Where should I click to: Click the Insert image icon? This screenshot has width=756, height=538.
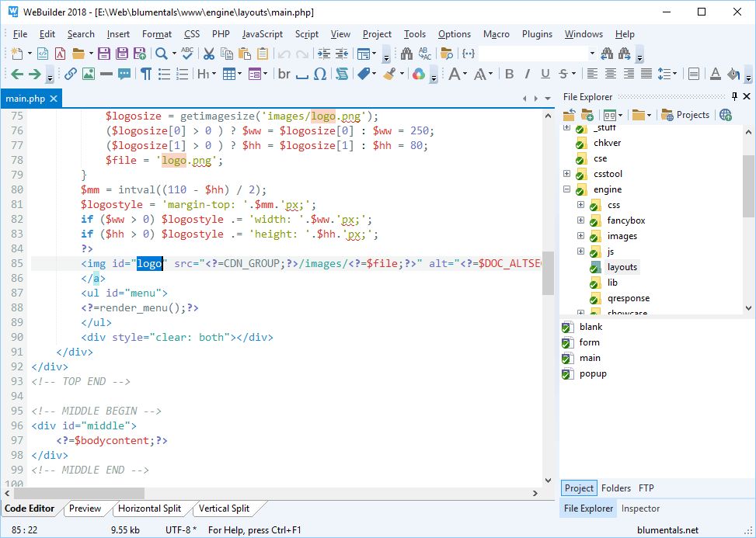pos(89,74)
